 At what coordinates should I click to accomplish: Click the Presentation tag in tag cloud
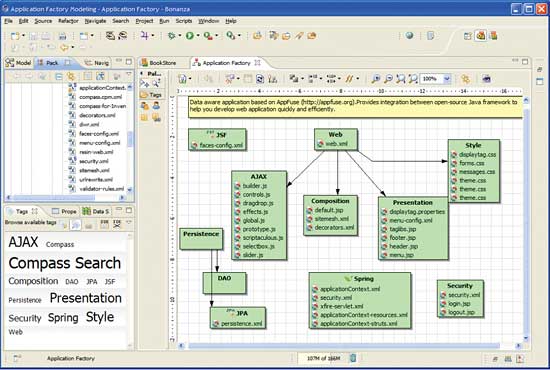(x=86, y=298)
